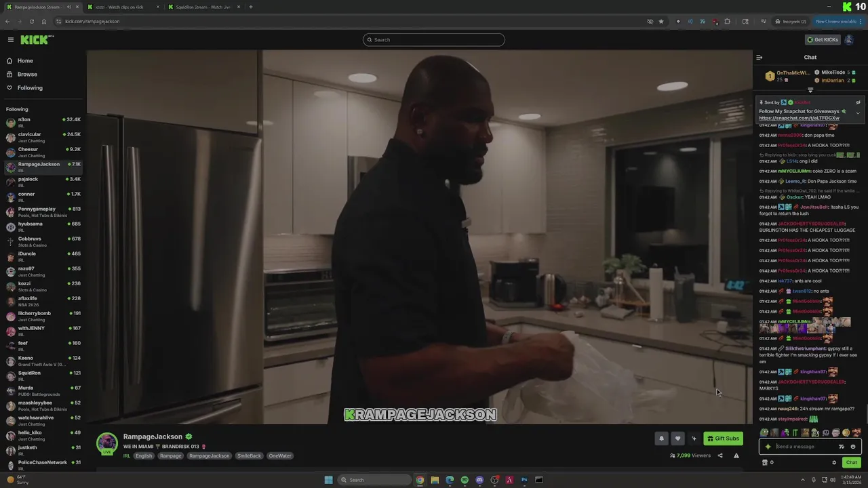Report stream with warning triangle icon

point(736,455)
